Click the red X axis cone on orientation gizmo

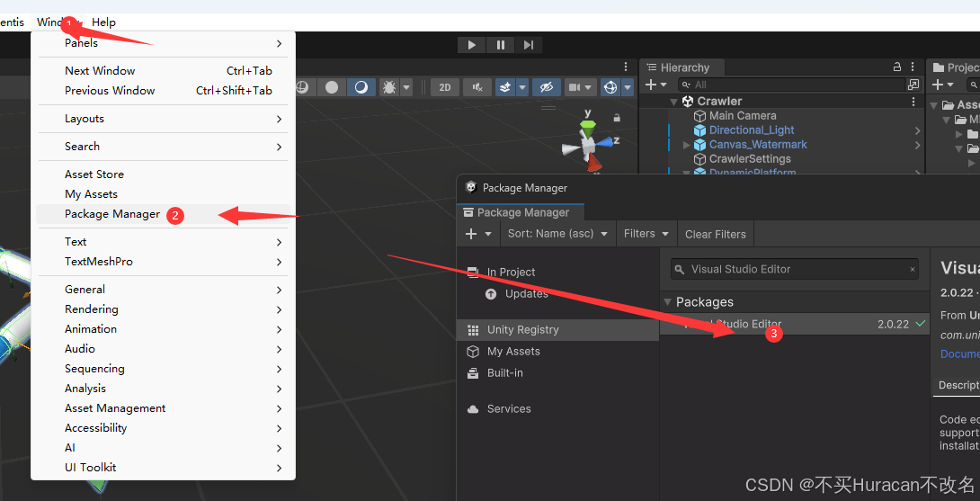tap(594, 163)
